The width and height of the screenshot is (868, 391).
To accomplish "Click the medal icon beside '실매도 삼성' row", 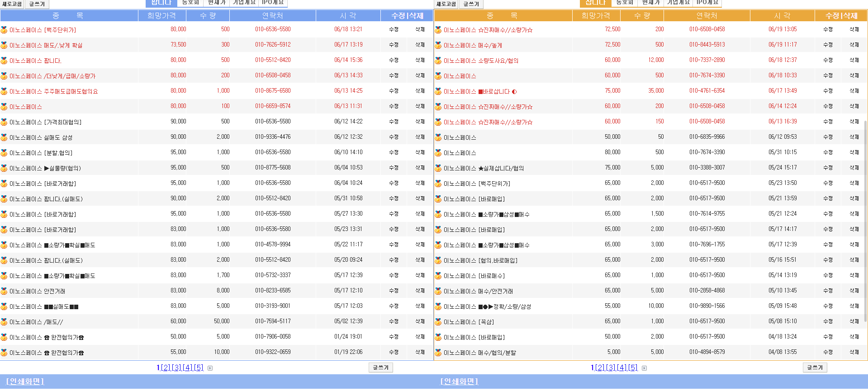I will (4, 137).
